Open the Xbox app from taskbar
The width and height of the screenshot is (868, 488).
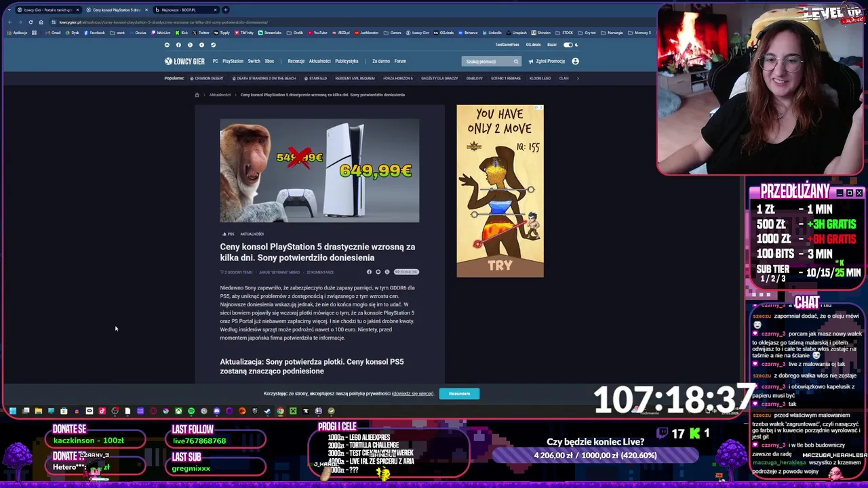coord(178,411)
